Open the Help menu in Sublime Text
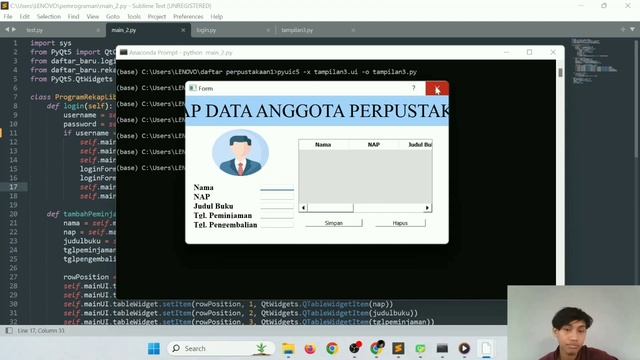 [217, 16]
